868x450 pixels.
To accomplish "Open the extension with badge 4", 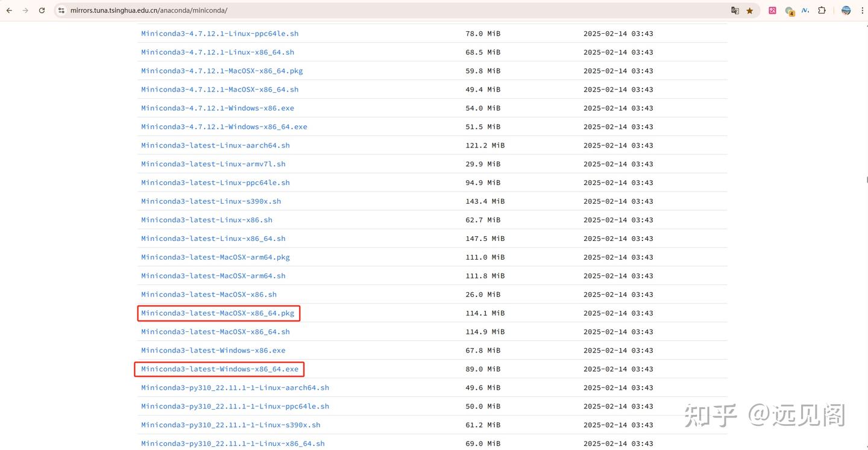I will (789, 11).
